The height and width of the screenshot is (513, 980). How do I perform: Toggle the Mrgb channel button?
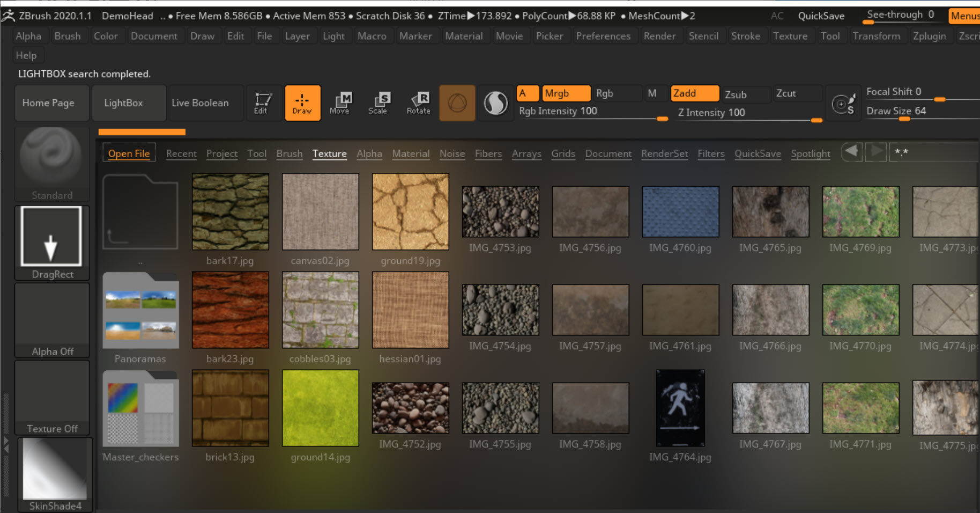coord(565,93)
